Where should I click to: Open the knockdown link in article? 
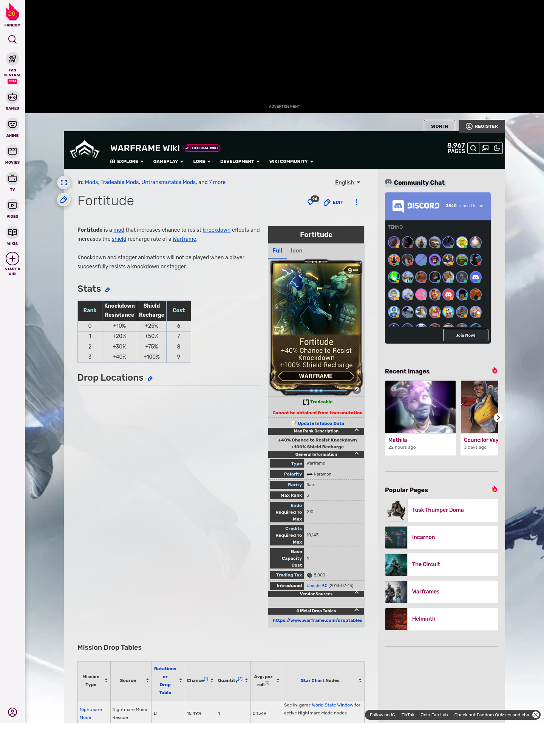[216, 230]
